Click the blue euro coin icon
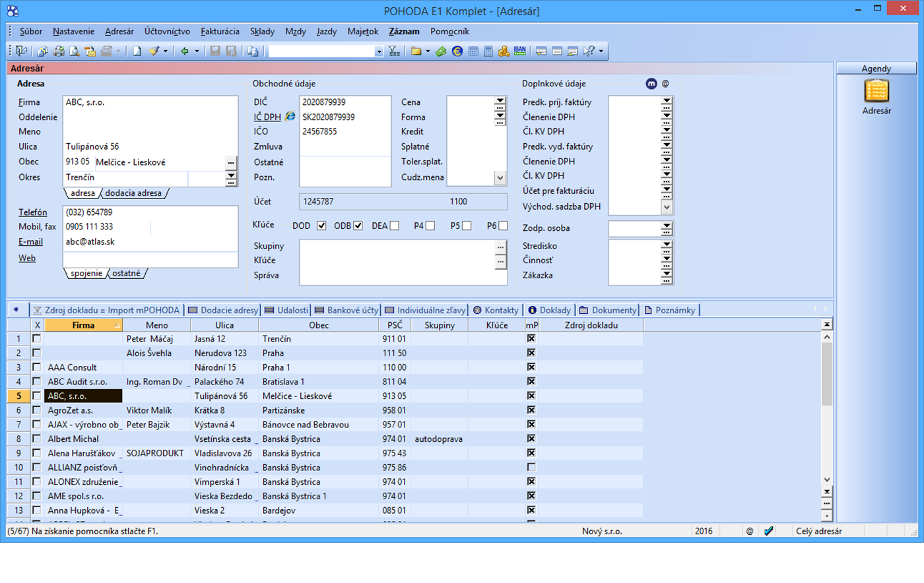The image size is (924, 583). pyautogui.click(x=457, y=51)
